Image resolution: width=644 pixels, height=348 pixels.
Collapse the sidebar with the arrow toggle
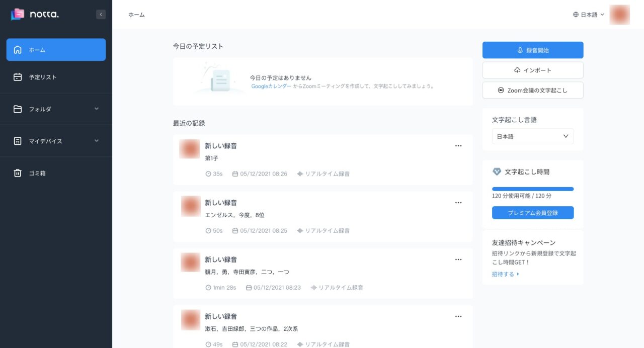(100, 15)
